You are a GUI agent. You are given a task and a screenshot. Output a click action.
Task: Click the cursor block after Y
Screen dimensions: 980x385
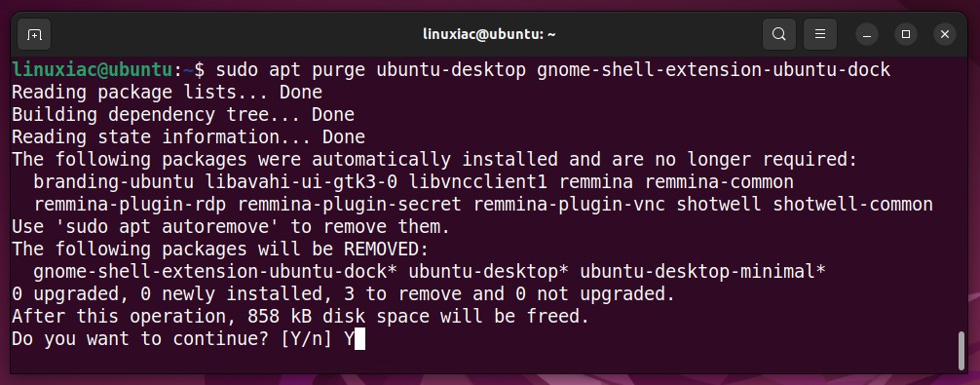tap(359, 339)
